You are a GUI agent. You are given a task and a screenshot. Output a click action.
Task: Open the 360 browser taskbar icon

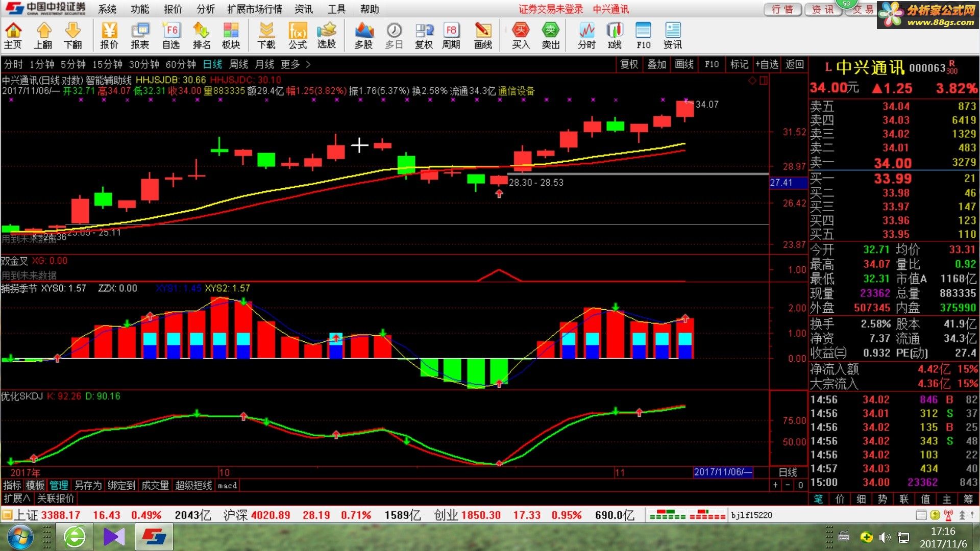[x=75, y=537]
